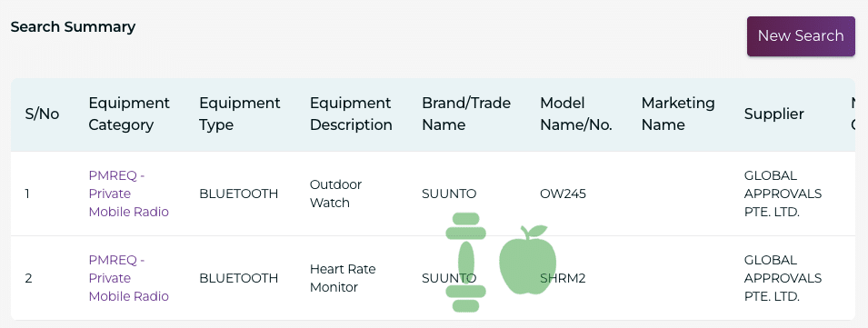Click serial number 1 cell
Image resolution: width=868 pixels, height=328 pixels.
tap(27, 194)
